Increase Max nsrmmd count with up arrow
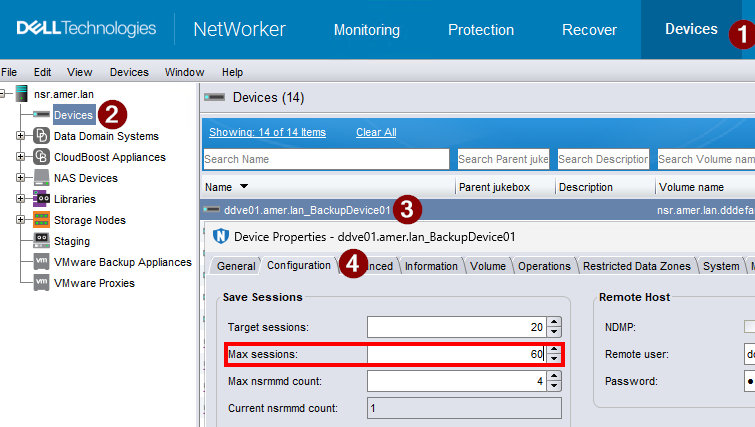 click(x=554, y=376)
